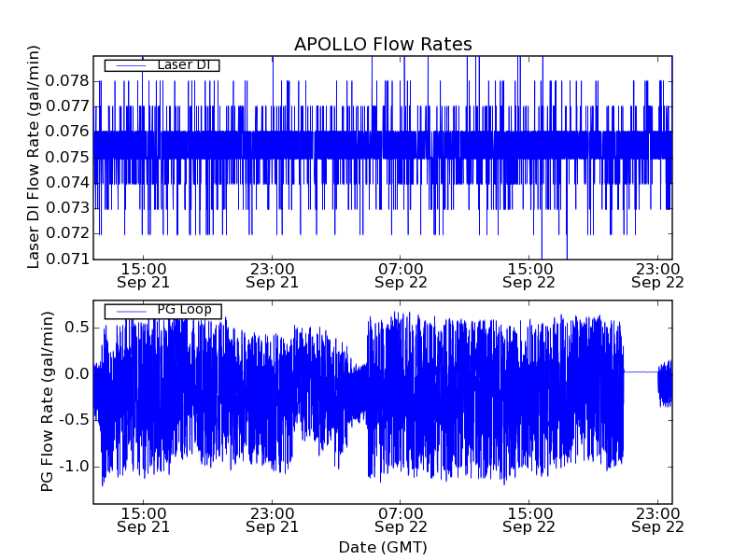Click the flat zero-flow segment in PG chart
Screen dimensions: 747x560
pyautogui.click(x=641, y=371)
